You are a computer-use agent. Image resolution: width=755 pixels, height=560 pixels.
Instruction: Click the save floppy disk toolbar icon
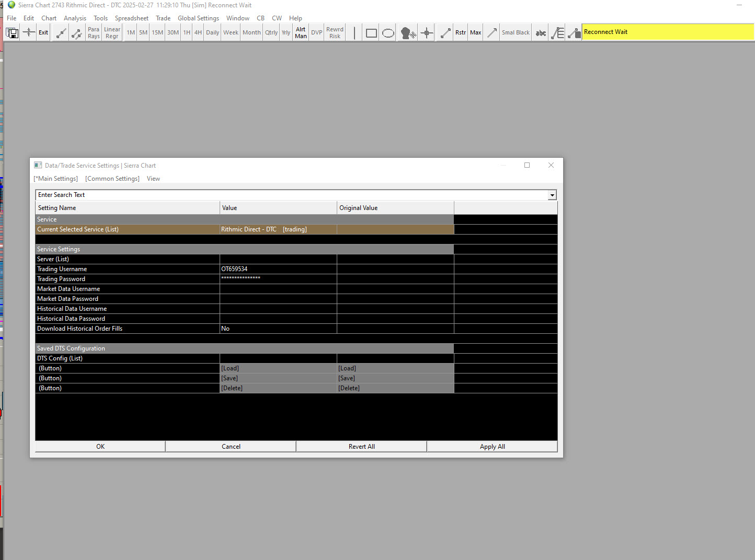(x=12, y=32)
